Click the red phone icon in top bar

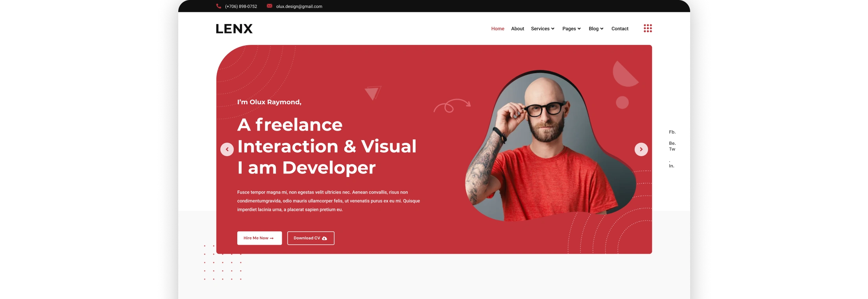point(218,6)
